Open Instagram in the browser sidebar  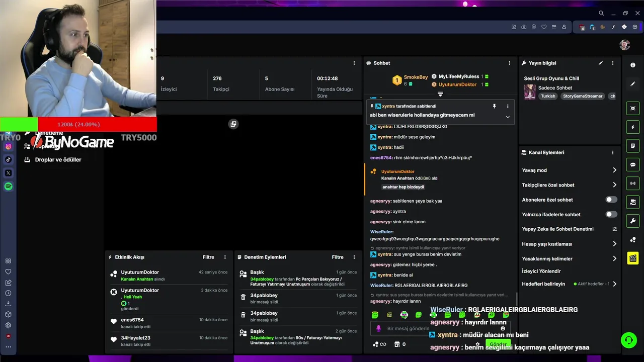8,146
